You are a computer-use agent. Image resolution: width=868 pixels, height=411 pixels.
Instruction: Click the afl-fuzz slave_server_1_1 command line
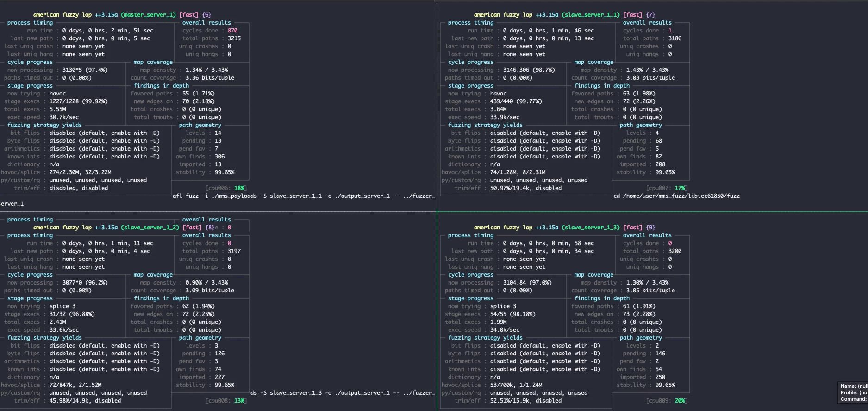pos(303,196)
